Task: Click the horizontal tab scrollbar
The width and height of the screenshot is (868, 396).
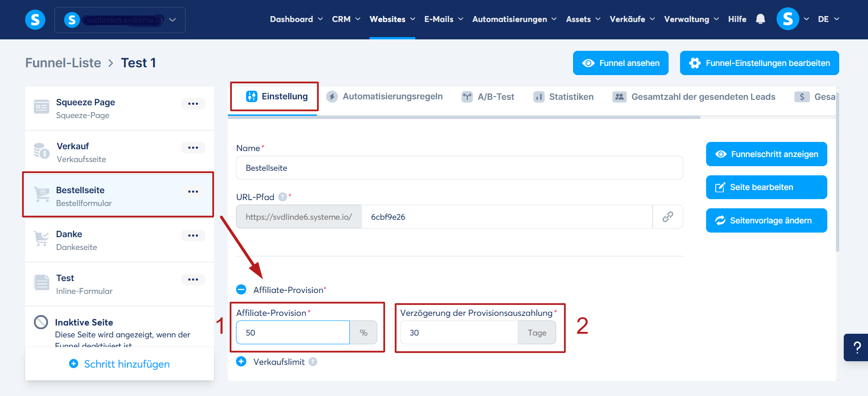Action: pos(464,117)
